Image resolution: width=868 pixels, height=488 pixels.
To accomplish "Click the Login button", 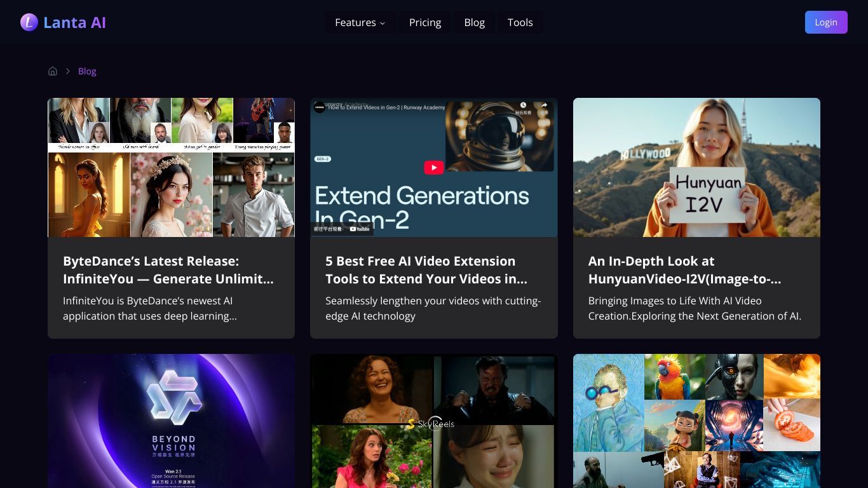I will point(826,22).
